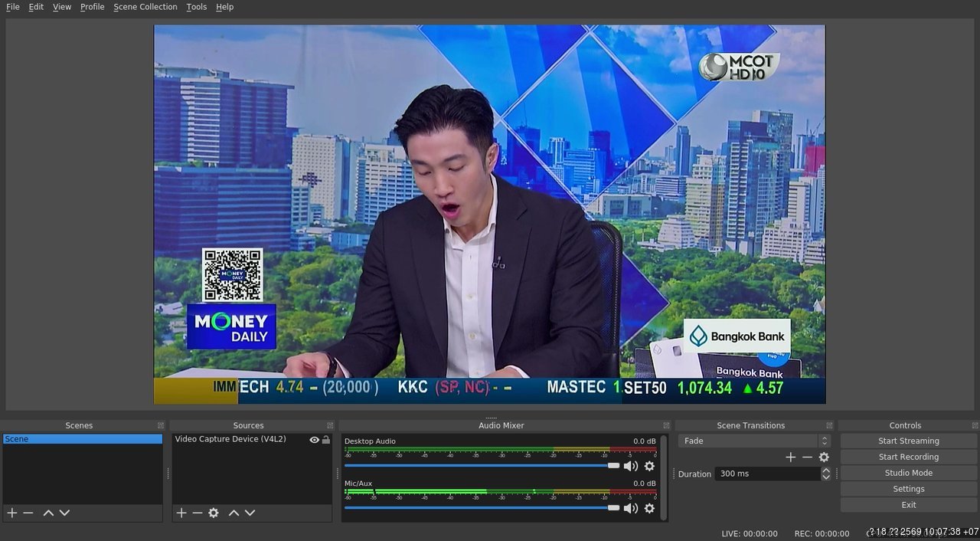Screen dimensions: 980x541
Task: Add a new scene with plus icon
Action: point(12,513)
